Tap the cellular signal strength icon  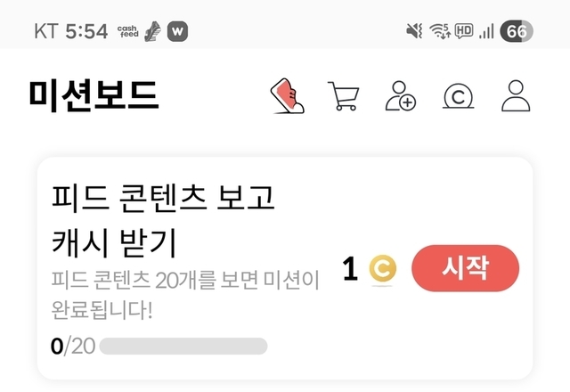point(486,31)
